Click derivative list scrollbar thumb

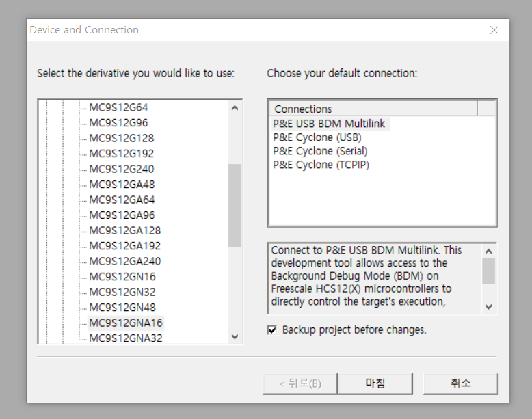235,205
